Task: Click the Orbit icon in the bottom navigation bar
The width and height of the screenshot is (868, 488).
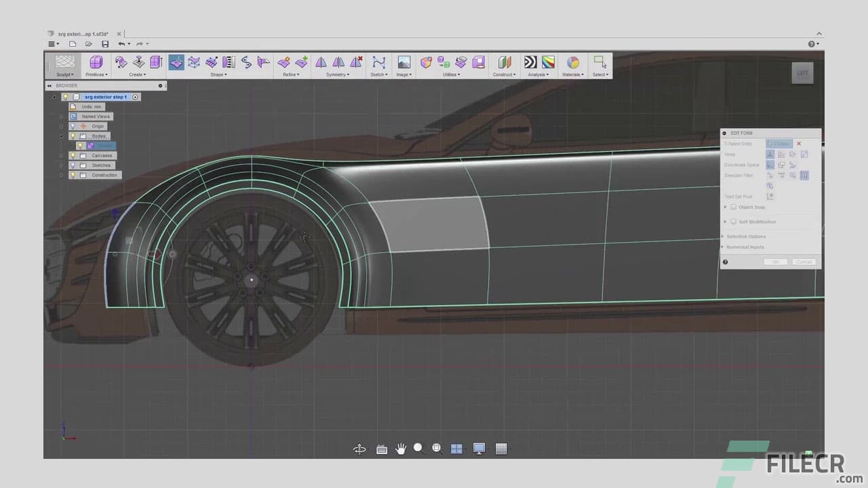Action: pyautogui.click(x=359, y=448)
